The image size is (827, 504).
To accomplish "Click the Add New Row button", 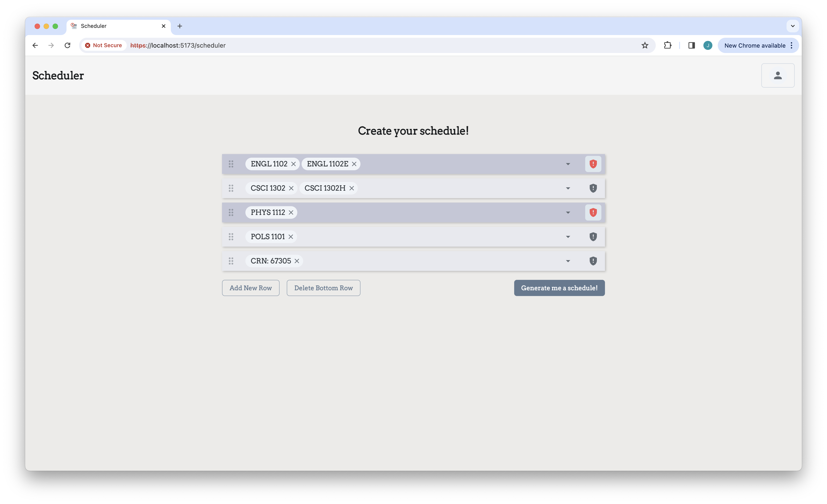I will 250,288.
